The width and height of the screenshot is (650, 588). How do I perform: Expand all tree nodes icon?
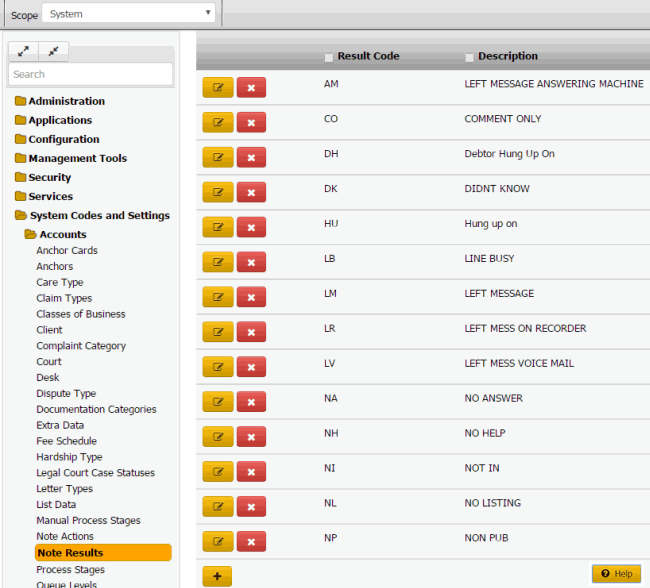click(23, 50)
